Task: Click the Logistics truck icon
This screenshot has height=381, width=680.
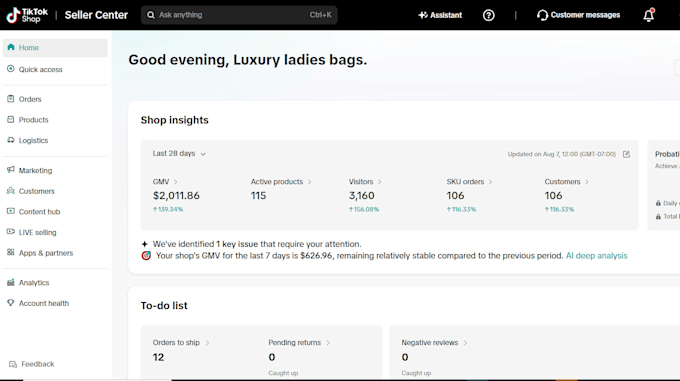Action: coord(11,140)
